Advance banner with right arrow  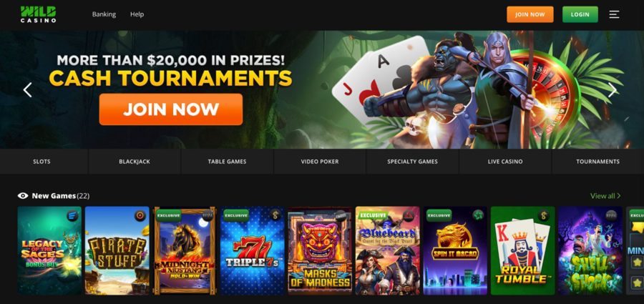pos(612,89)
